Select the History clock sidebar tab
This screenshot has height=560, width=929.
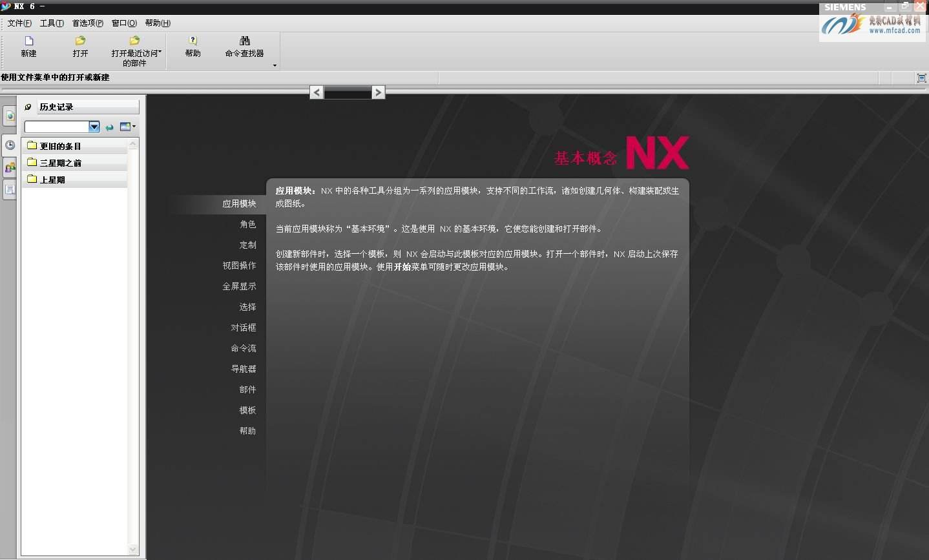pyautogui.click(x=10, y=145)
